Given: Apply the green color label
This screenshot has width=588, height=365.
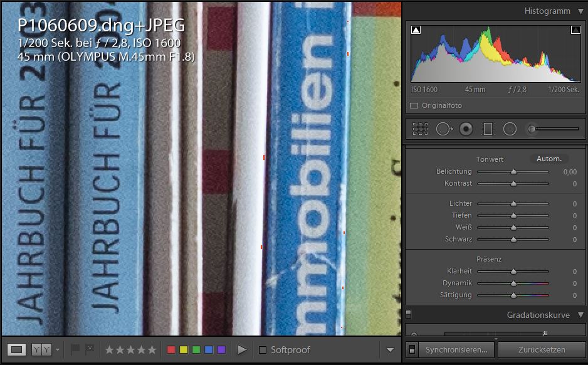Looking at the screenshot, I should coord(196,350).
